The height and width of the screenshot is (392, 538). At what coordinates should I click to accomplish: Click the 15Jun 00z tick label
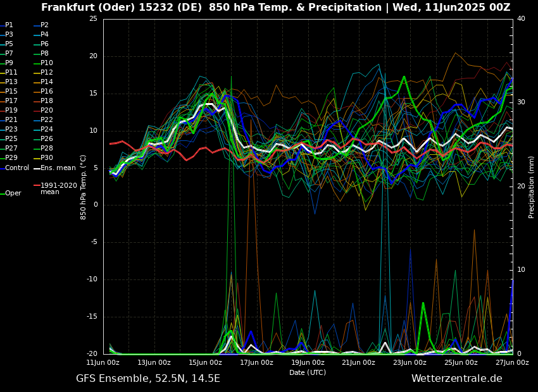click(x=206, y=362)
